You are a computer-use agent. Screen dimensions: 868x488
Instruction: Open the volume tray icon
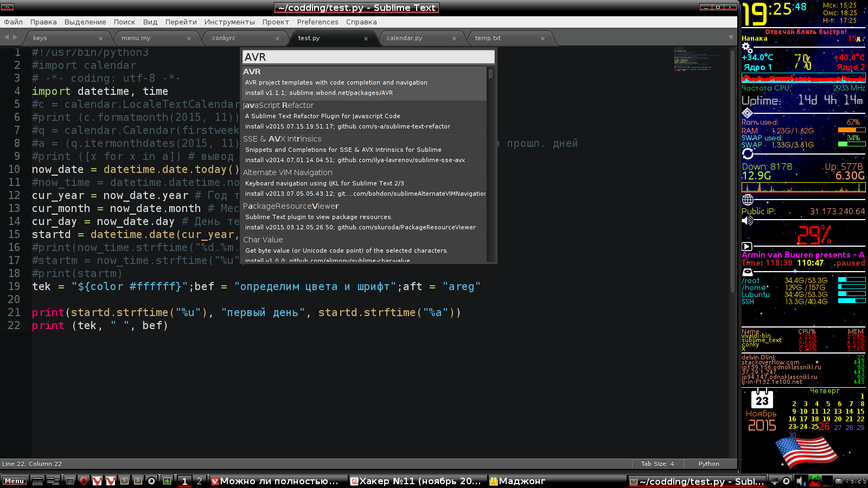point(800,480)
